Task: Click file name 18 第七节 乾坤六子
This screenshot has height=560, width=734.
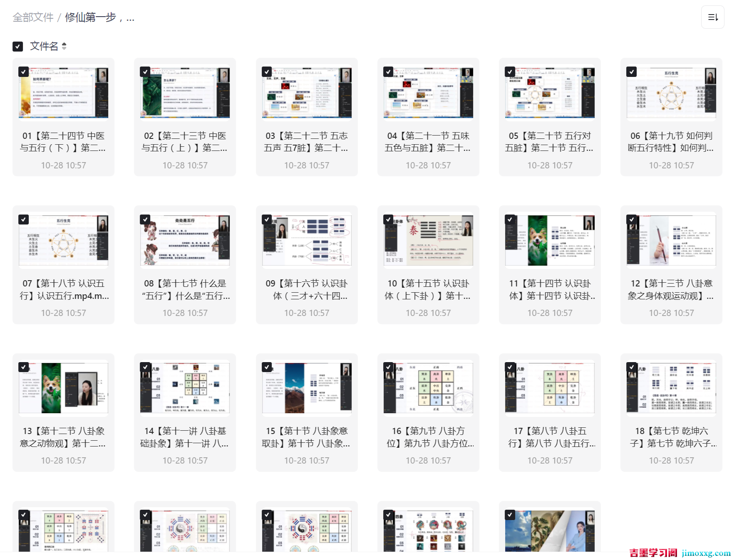Action: click(x=671, y=437)
